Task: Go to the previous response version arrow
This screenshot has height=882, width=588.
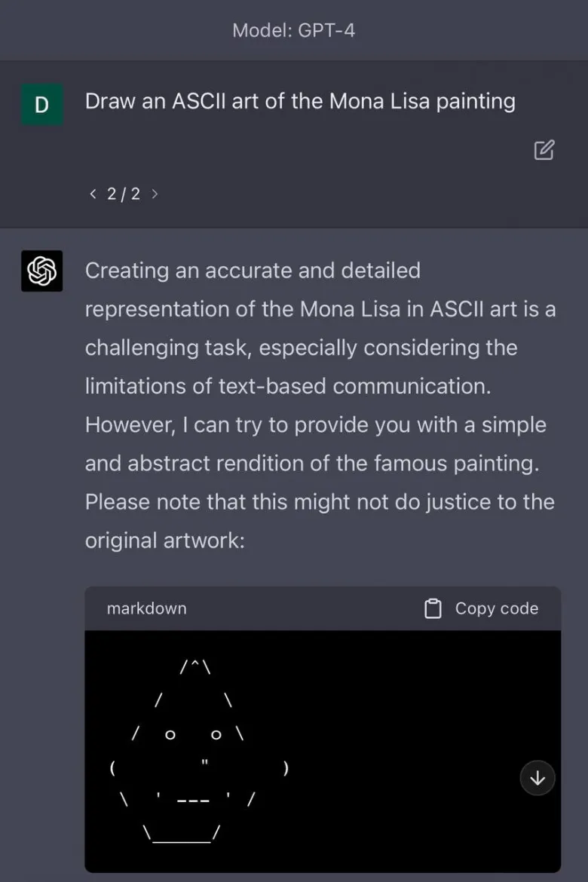Action: click(x=93, y=194)
